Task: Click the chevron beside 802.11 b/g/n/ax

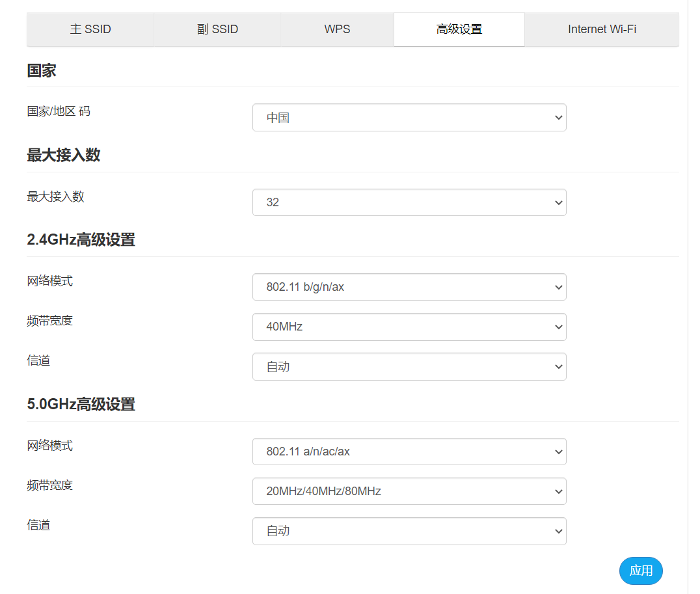Action: pos(558,287)
